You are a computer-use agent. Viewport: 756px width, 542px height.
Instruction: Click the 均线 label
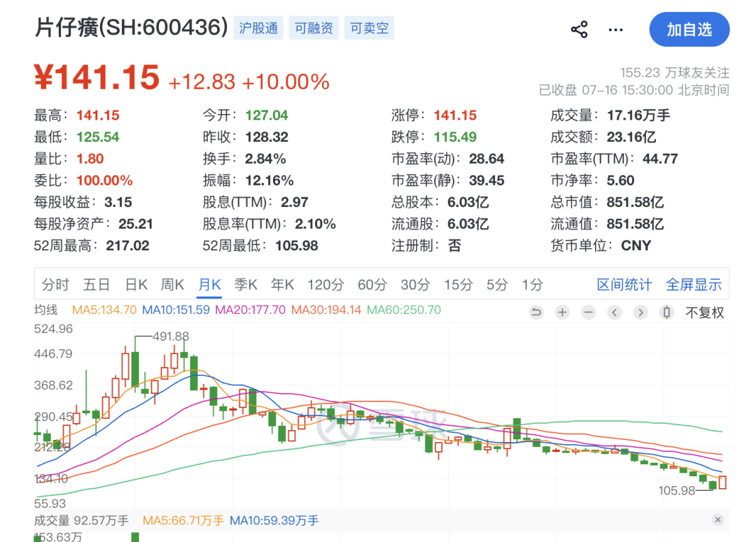[x=45, y=310]
